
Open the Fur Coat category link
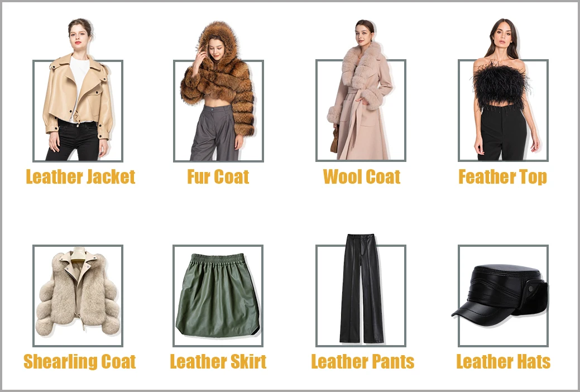click(x=218, y=176)
